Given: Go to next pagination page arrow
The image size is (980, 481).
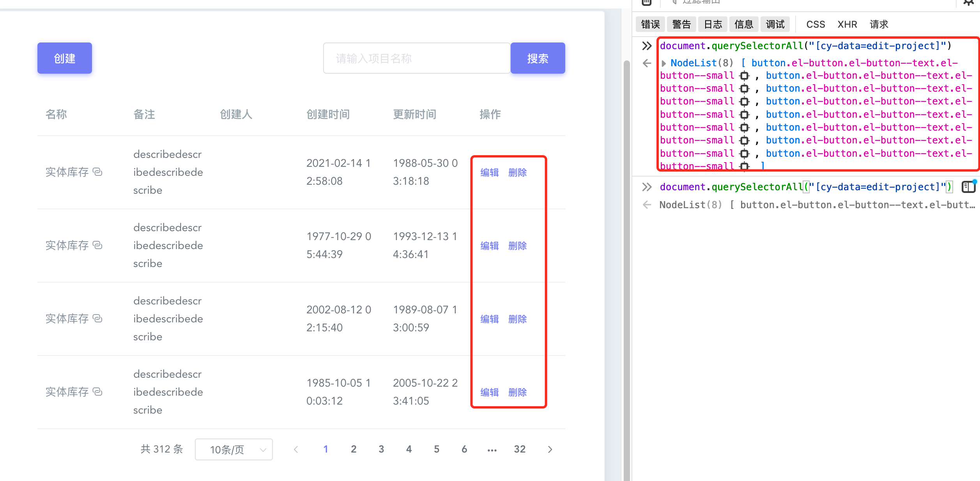Looking at the screenshot, I should (550, 449).
